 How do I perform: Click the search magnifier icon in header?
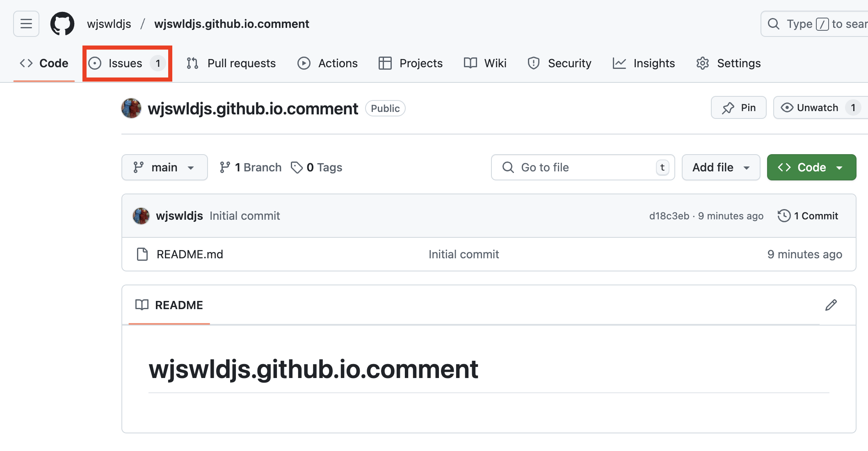[774, 24]
